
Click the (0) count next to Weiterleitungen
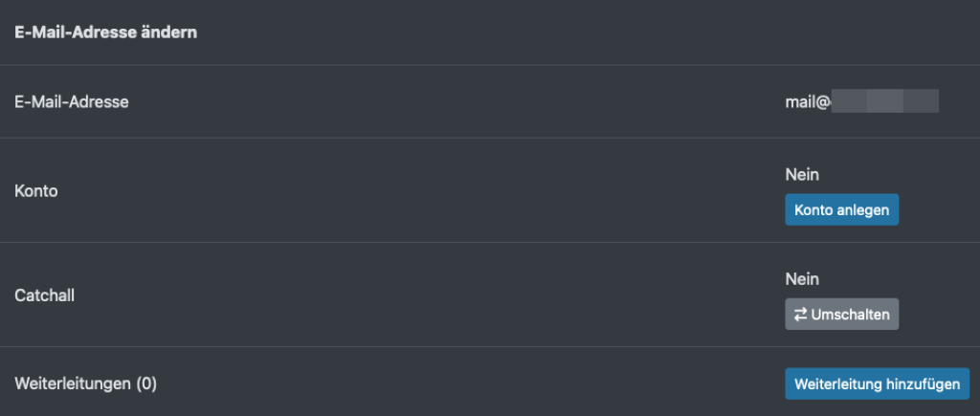(x=146, y=383)
